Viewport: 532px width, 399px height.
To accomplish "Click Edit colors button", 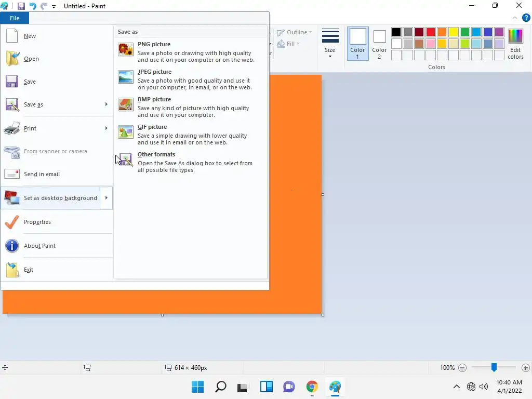I will pyautogui.click(x=515, y=44).
